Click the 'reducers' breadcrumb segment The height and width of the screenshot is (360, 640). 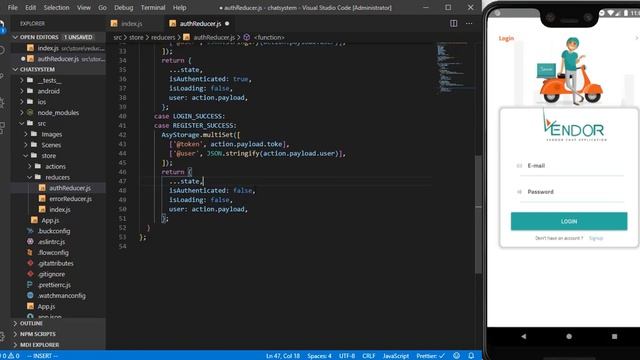[163, 38]
